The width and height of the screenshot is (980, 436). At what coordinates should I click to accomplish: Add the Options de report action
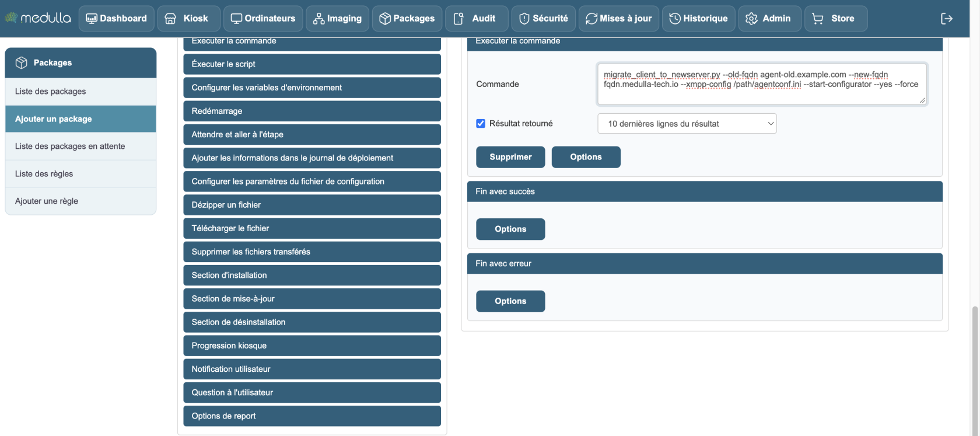(x=312, y=416)
